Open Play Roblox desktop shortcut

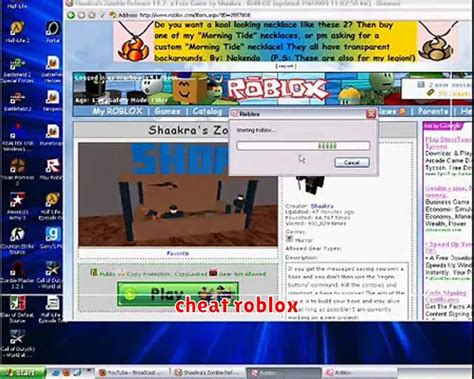(52, 169)
